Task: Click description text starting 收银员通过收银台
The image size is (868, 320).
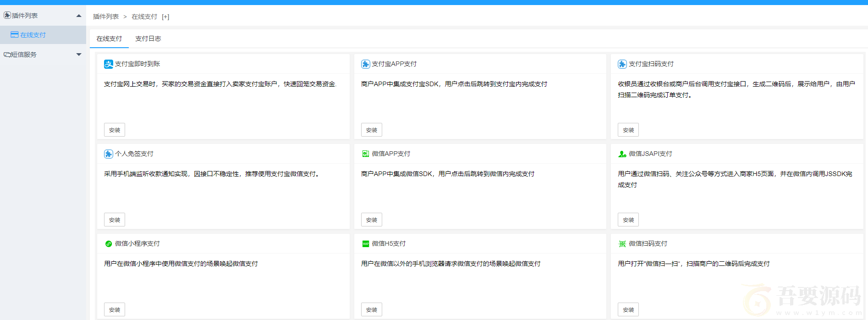Action: pos(736,89)
